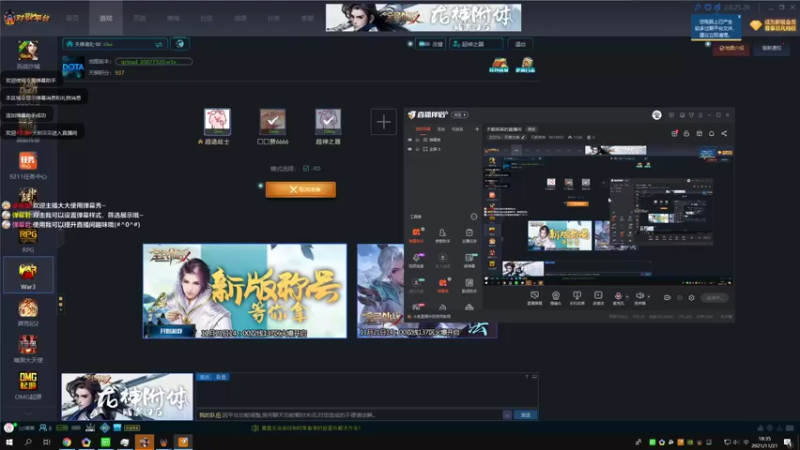Switch room via 天梯湖北 selector arrows

[x=159, y=44]
